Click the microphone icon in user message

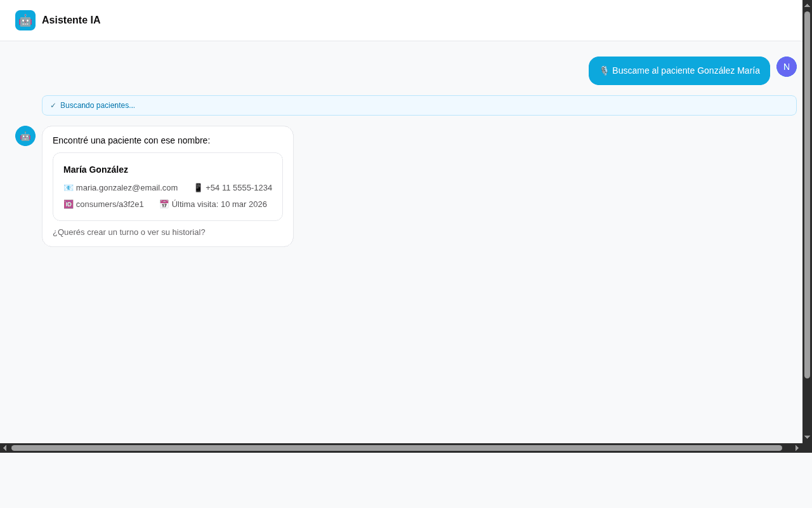pyautogui.click(x=605, y=70)
